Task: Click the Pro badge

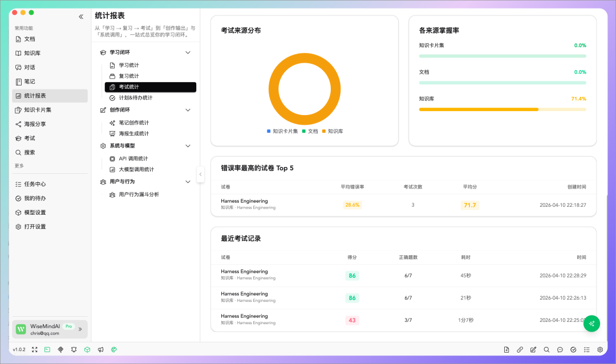Action: coord(69,326)
